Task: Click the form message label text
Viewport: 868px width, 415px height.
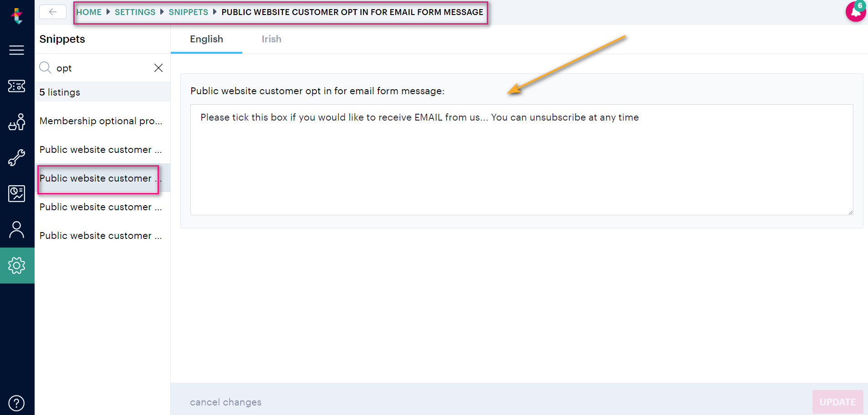Action: click(317, 91)
